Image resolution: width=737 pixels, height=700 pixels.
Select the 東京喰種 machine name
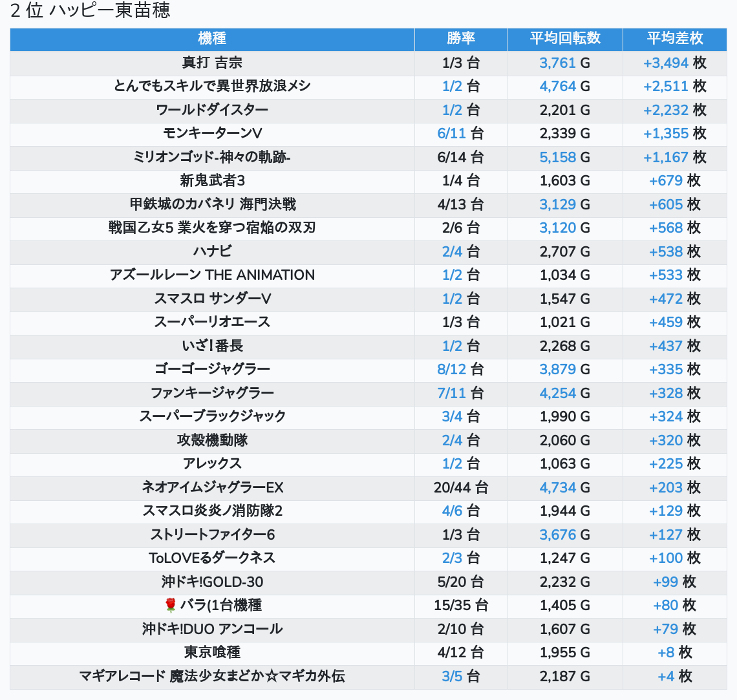click(212, 652)
